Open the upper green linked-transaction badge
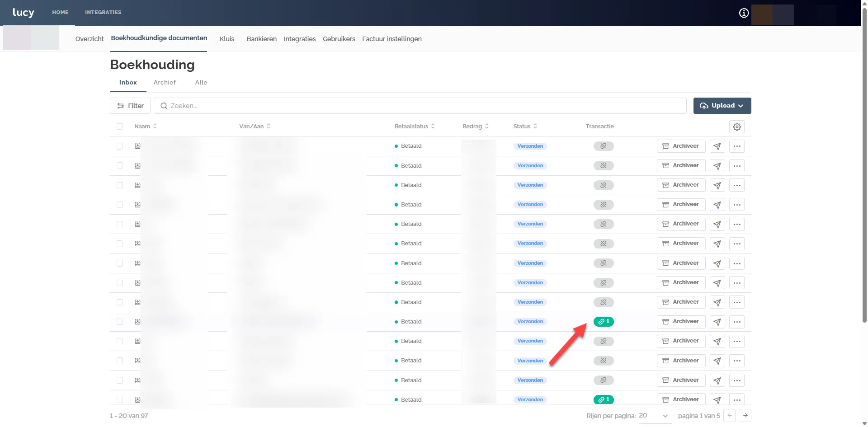The image size is (868, 427). [604, 322]
